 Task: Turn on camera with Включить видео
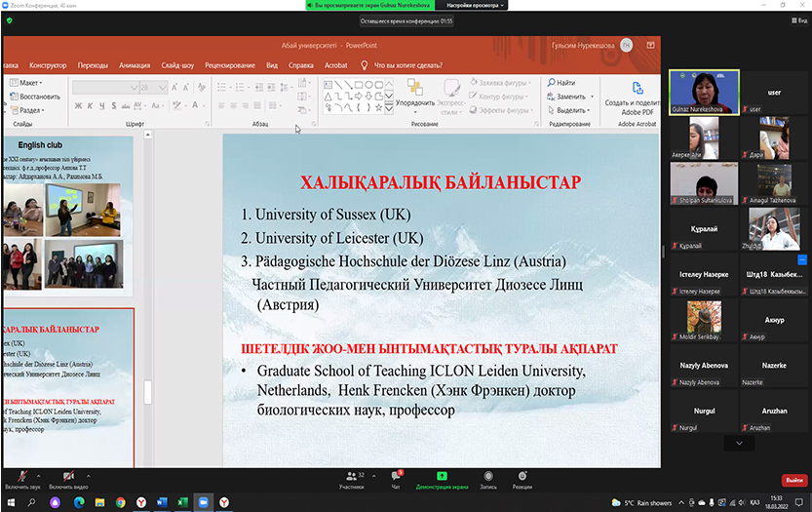[68, 477]
